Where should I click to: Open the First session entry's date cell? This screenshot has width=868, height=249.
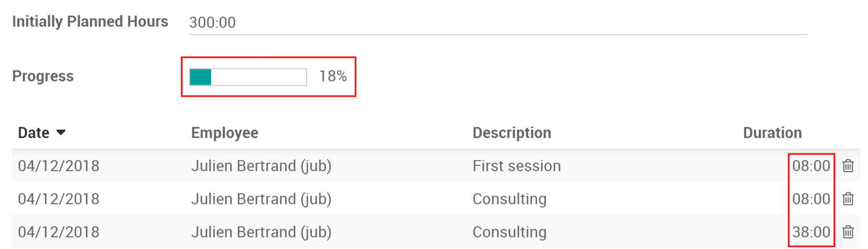tap(58, 166)
